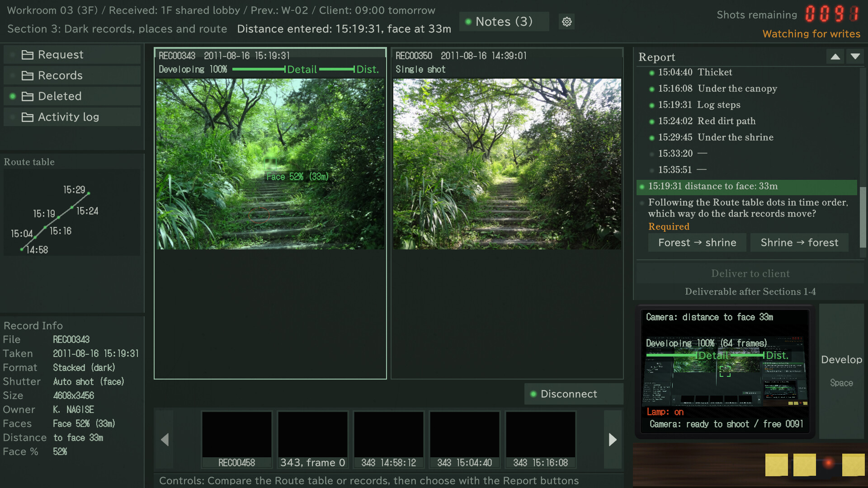Open the Records folder
Image resolution: width=868 pixels, height=488 pixels.
(72, 75)
